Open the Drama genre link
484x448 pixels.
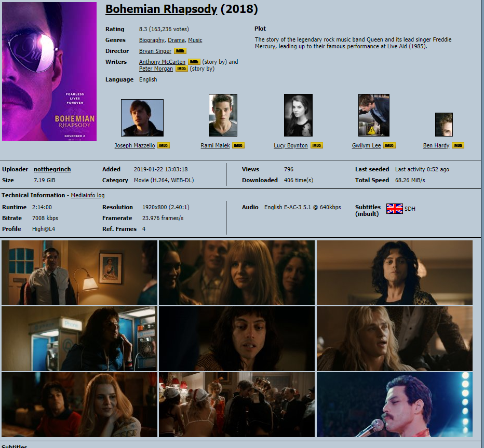[176, 40]
